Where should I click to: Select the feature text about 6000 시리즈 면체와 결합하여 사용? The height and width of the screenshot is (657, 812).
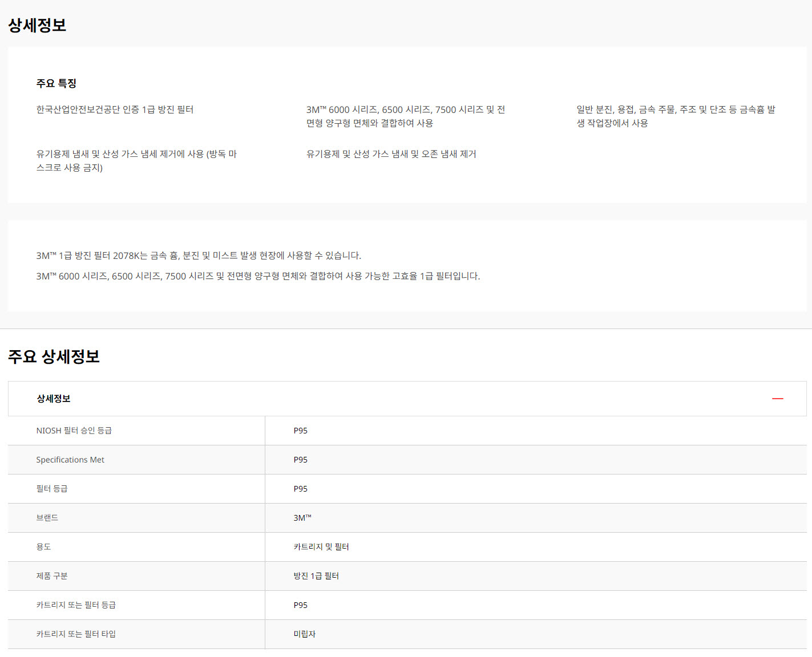pyautogui.click(x=406, y=116)
